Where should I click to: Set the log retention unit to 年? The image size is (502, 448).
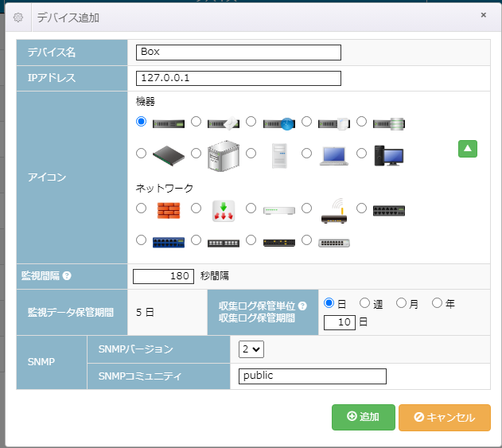(x=437, y=303)
